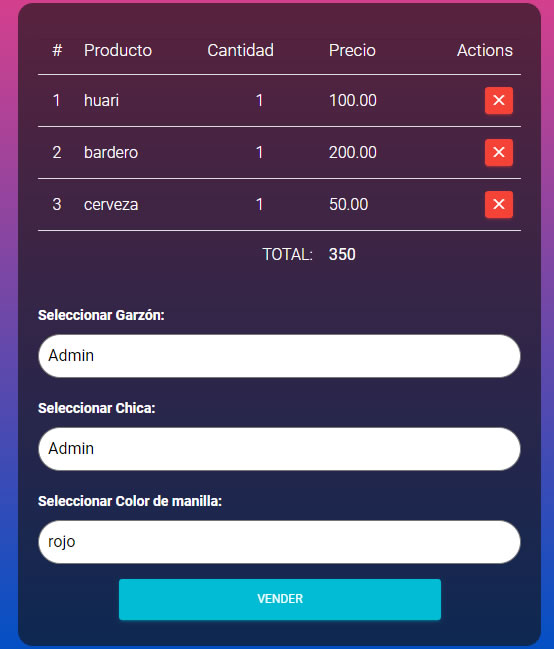Viewport: 554px width, 649px height.
Task: Select the Producto column header
Action: pyautogui.click(x=118, y=50)
